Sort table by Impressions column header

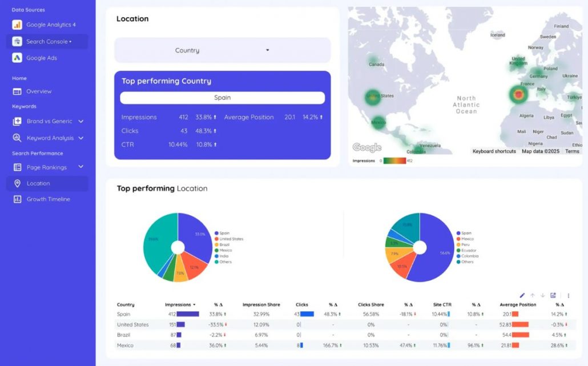(x=179, y=305)
